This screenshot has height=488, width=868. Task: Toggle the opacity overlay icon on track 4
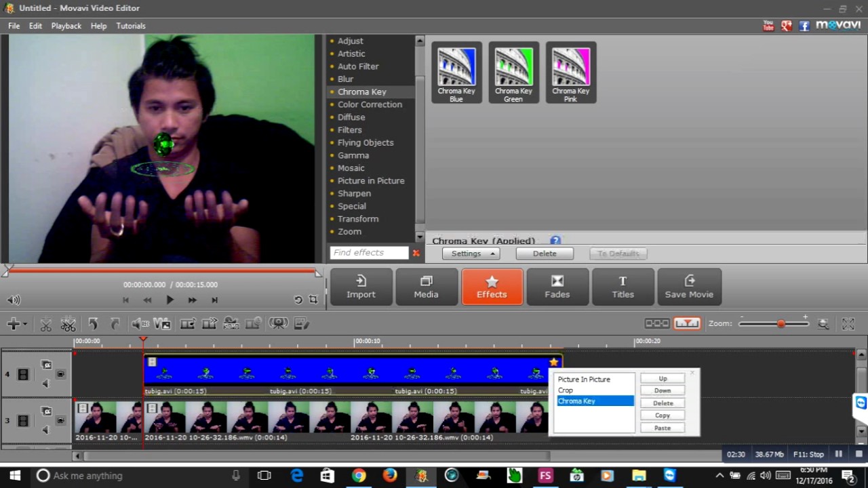[x=46, y=365]
